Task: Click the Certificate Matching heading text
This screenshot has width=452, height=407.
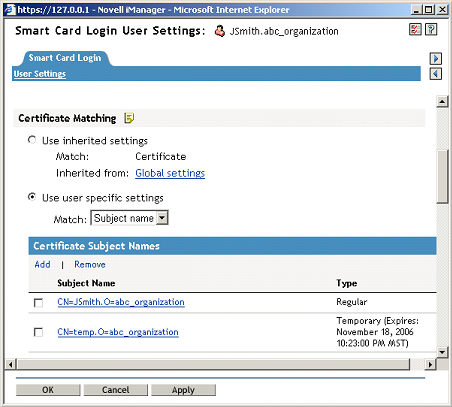Action: 67,118
